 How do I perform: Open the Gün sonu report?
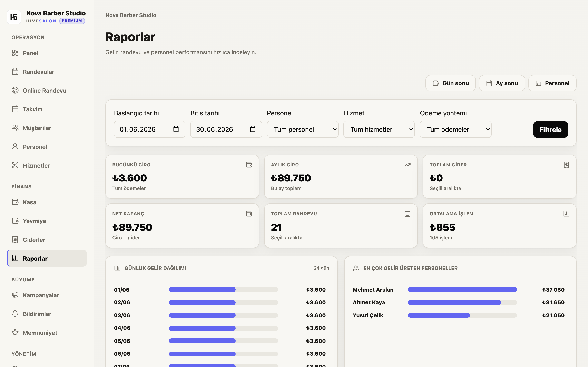pyautogui.click(x=450, y=83)
